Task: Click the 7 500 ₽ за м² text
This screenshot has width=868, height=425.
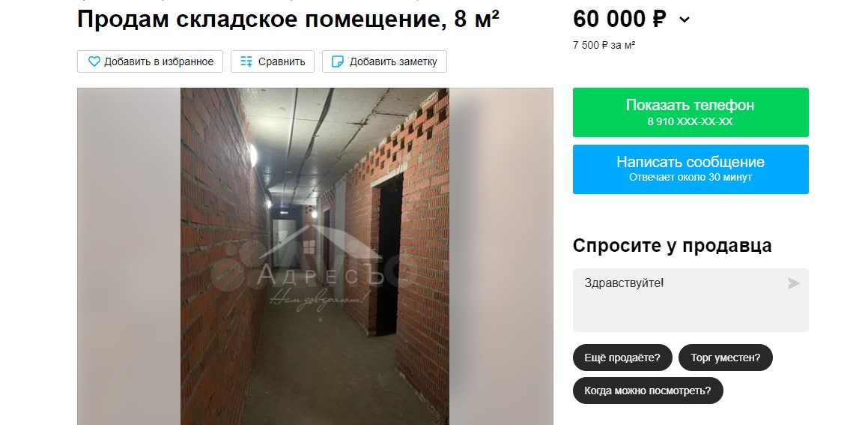Action: click(x=604, y=45)
